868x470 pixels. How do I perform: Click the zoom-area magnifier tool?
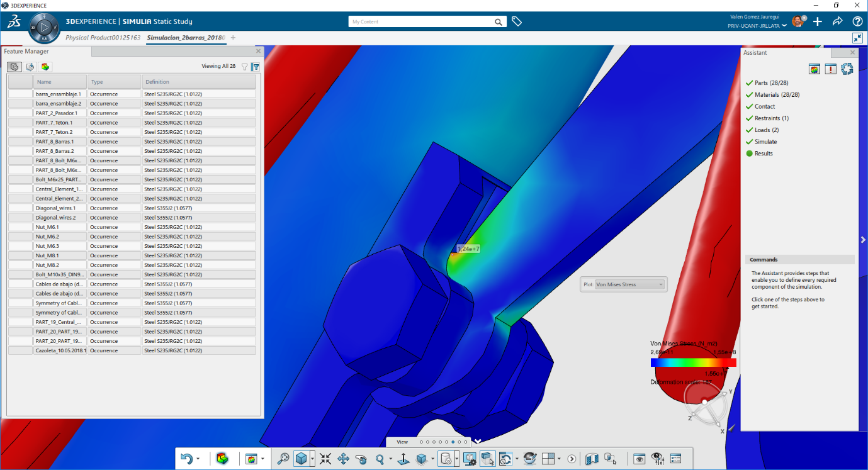point(283,459)
